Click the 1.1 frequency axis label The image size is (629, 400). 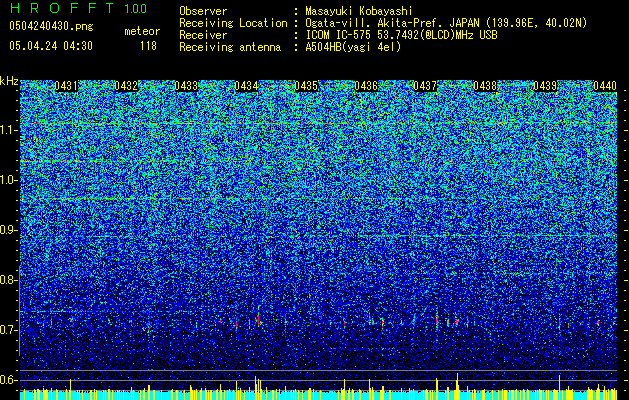click(x=9, y=130)
